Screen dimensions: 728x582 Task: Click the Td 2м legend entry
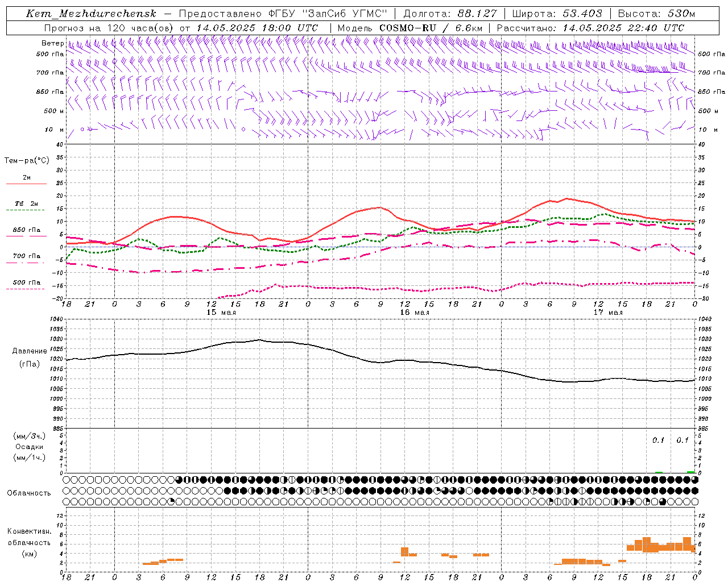click(x=26, y=203)
